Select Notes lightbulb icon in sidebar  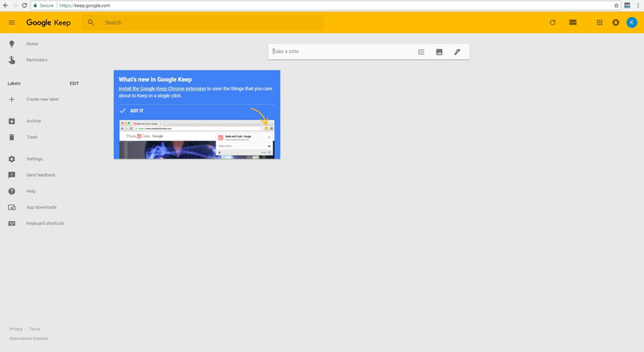tap(11, 44)
